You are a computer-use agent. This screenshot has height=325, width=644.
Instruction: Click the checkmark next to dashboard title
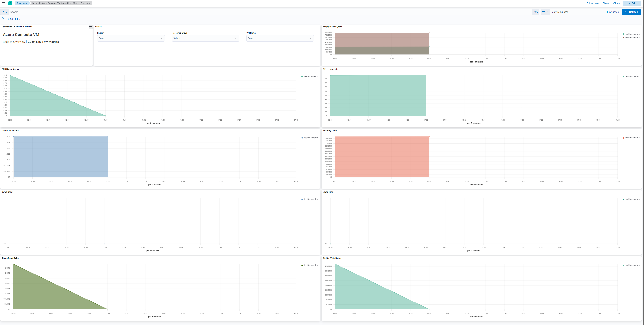pyautogui.click(x=95, y=3)
